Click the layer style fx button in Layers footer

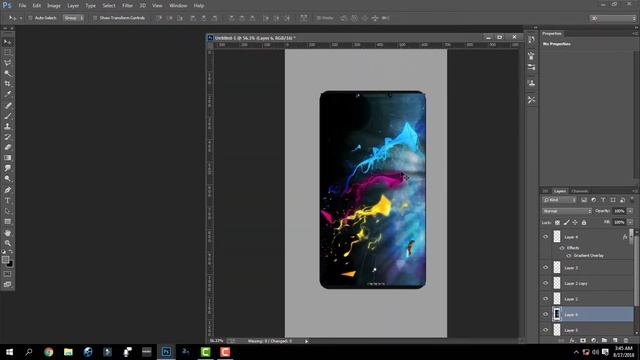(x=572, y=340)
